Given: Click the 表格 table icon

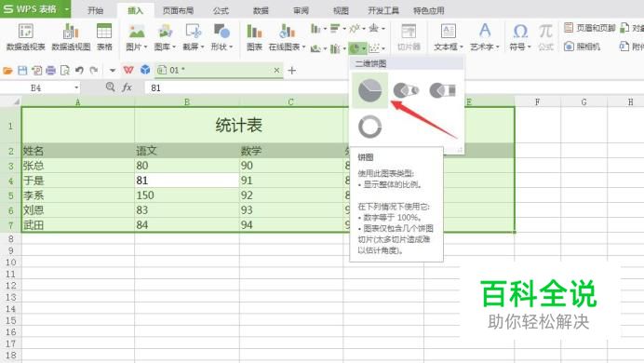Looking at the screenshot, I should click(104, 37).
